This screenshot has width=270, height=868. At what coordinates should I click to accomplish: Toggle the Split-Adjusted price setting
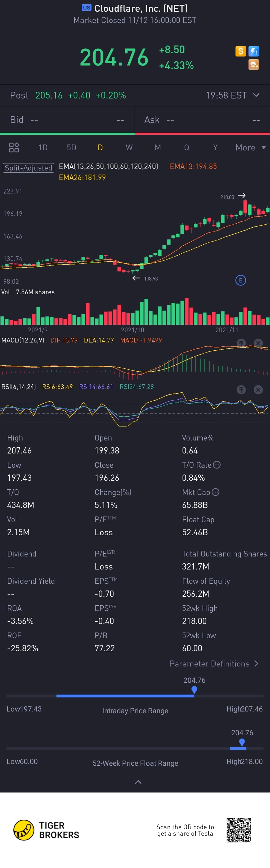(29, 168)
